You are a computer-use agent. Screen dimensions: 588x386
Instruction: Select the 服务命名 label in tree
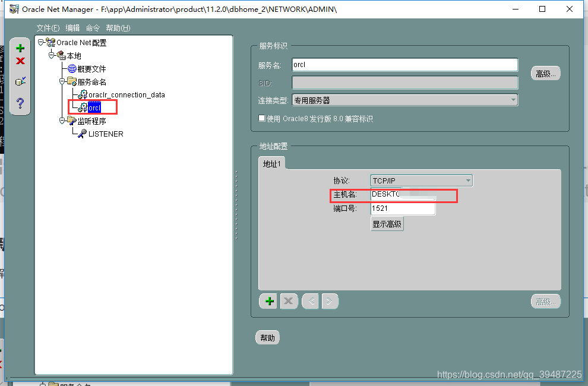[92, 82]
